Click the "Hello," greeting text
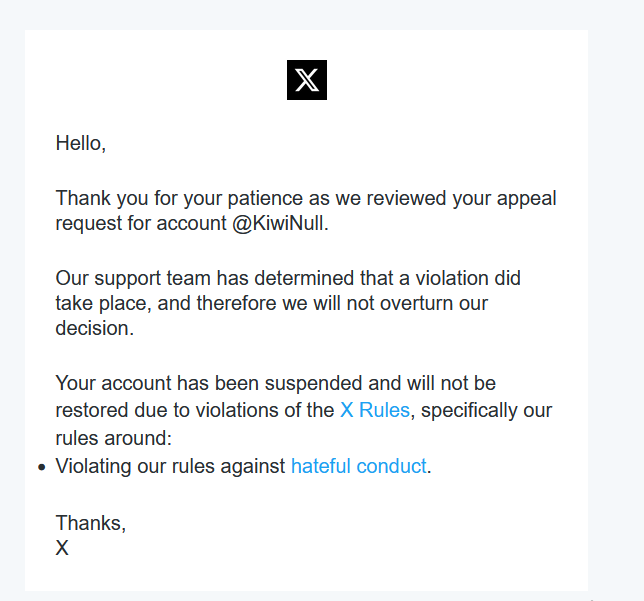 (x=81, y=143)
